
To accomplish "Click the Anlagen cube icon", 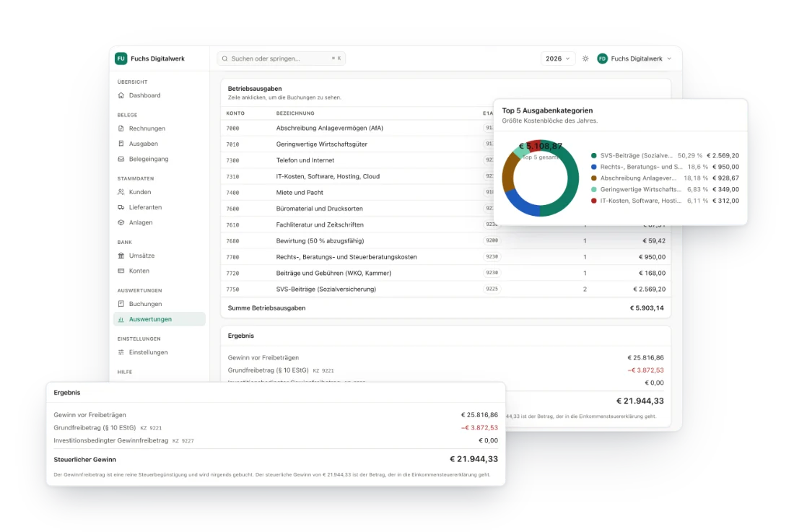I will point(121,222).
